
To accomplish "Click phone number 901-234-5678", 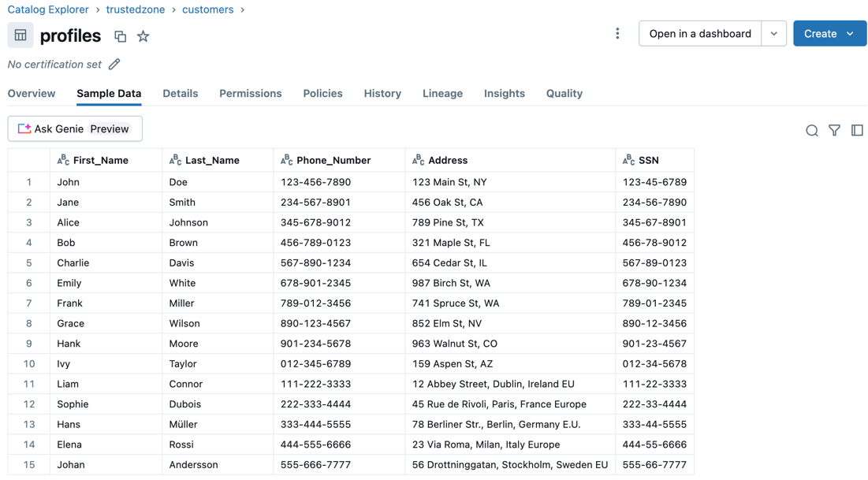I will point(339,344).
